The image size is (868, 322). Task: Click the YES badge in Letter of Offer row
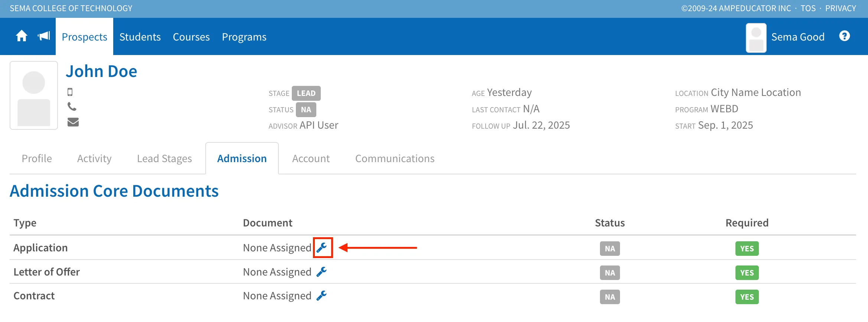pos(747,273)
